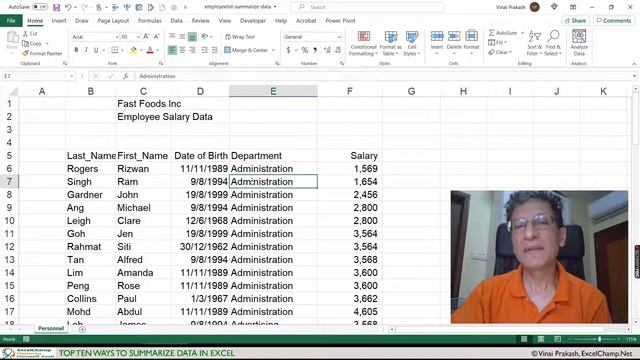Click the Decrease Decimal icon
Viewport: 640px width, 360px height.
[338, 50]
